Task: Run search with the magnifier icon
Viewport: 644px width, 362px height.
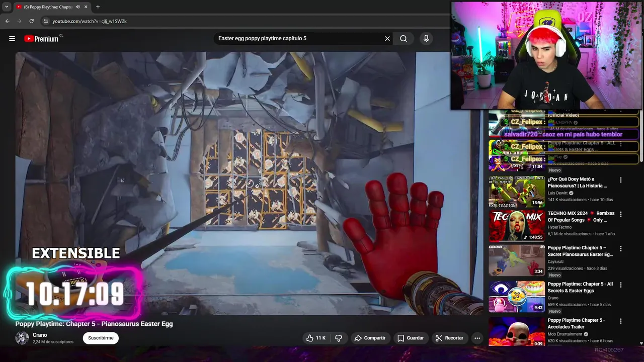Action: (404, 38)
